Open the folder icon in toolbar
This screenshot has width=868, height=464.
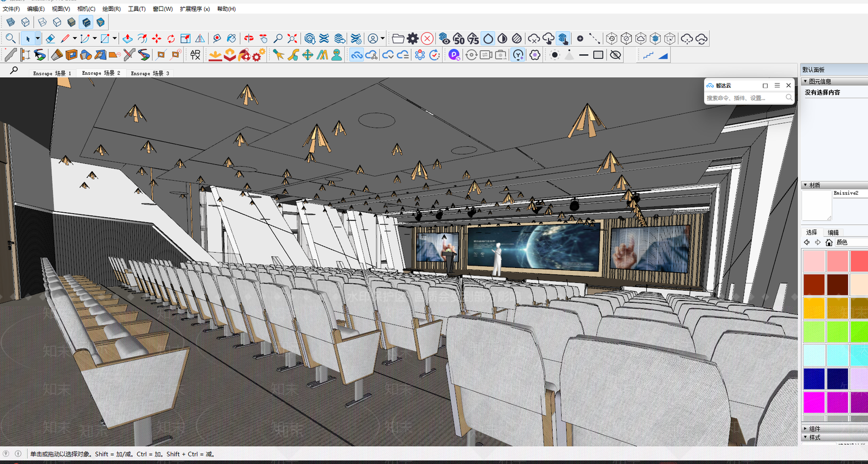398,39
